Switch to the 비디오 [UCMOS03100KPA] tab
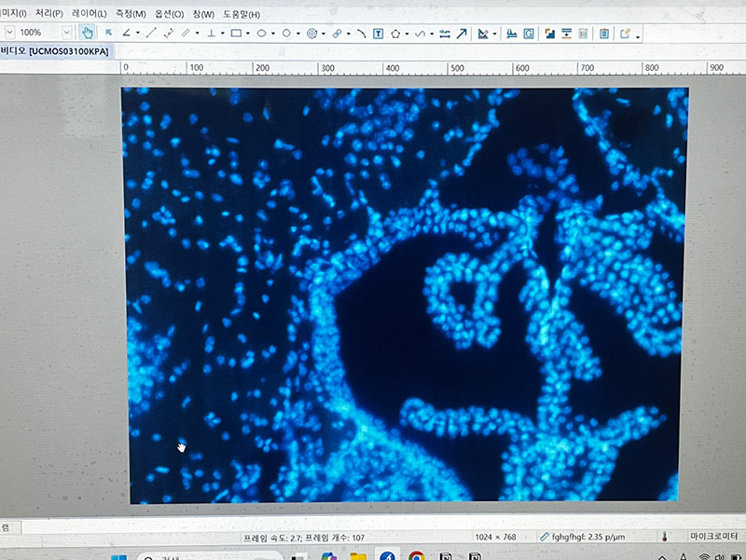This screenshot has width=746, height=560. (x=56, y=50)
